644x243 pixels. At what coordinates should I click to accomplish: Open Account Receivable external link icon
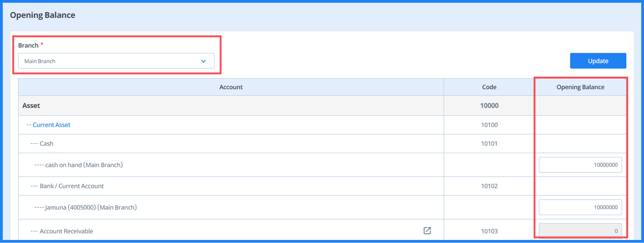click(427, 230)
